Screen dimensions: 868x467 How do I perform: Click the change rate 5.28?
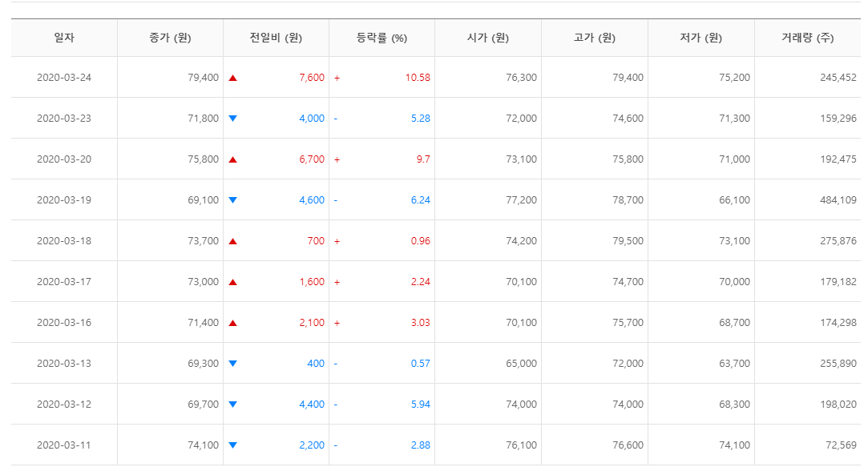click(x=421, y=119)
